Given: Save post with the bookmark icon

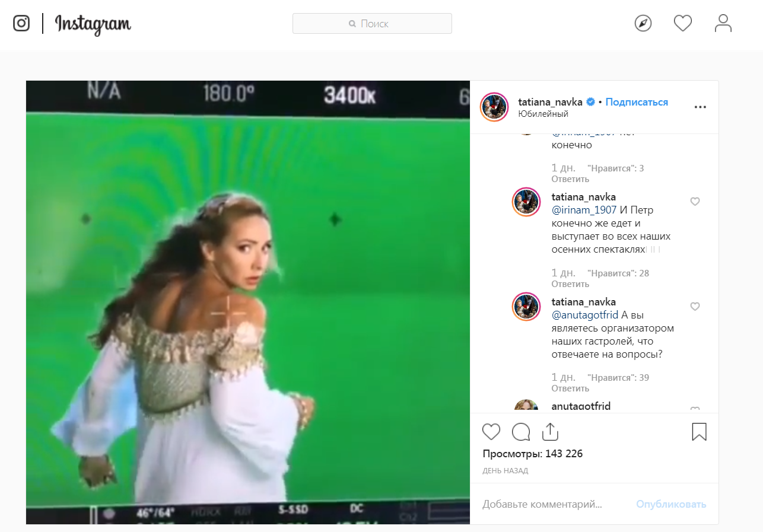Looking at the screenshot, I should (x=699, y=431).
